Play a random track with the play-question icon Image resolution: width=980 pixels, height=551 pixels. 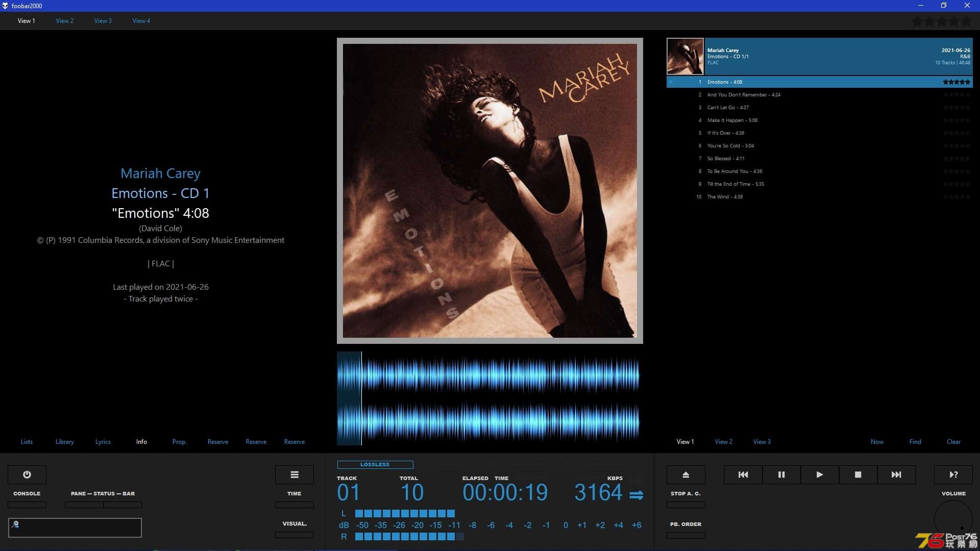pyautogui.click(x=953, y=474)
